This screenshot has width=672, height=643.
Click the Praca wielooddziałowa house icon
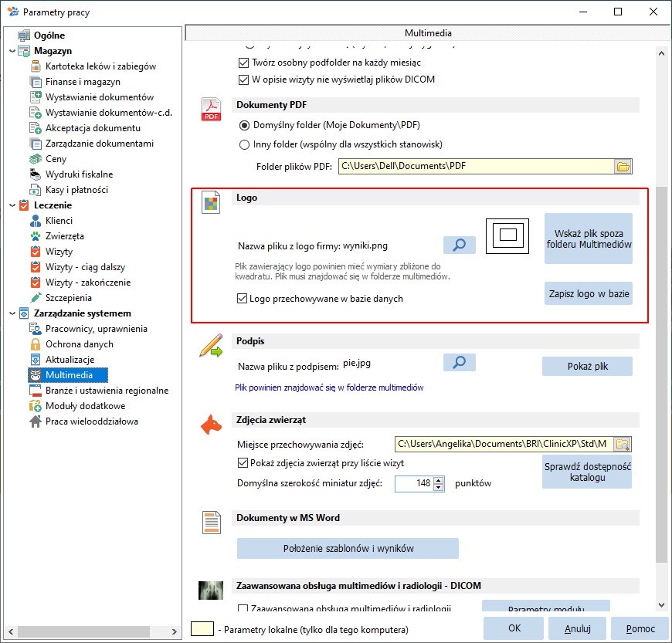pos(36,421)
